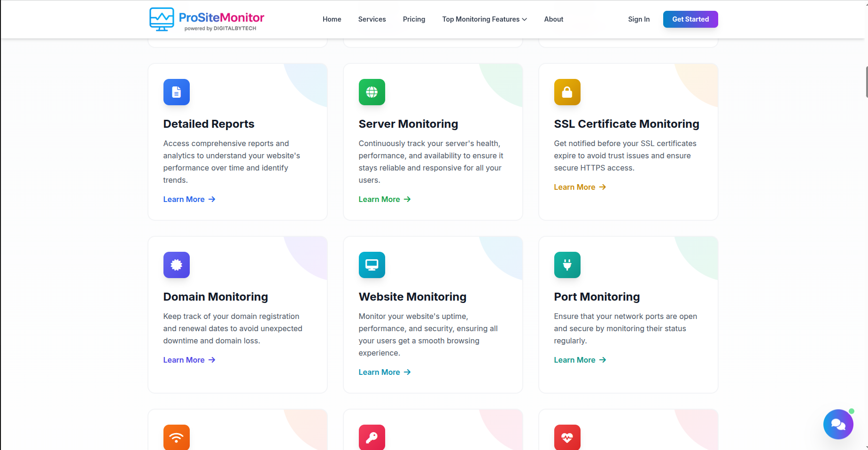This screenshot has width=868, height=450.
Task: Open Learn More under Domain Monitoring
Action: tap(189, 360)
